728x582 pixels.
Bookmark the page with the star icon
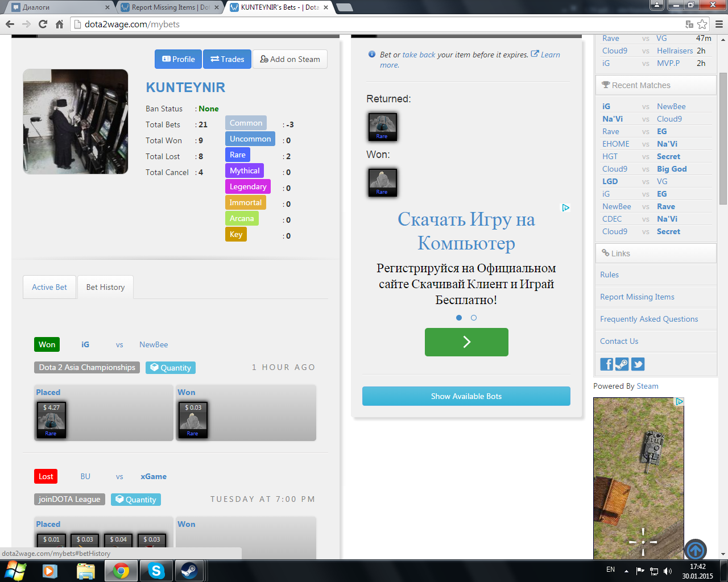[702, 24]
